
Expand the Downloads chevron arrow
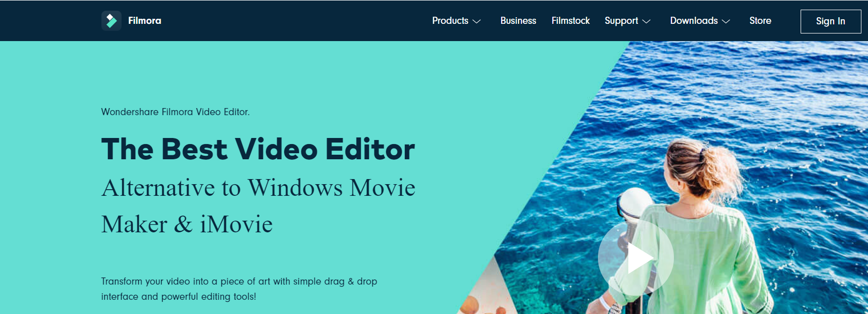(x=726, y=21)
